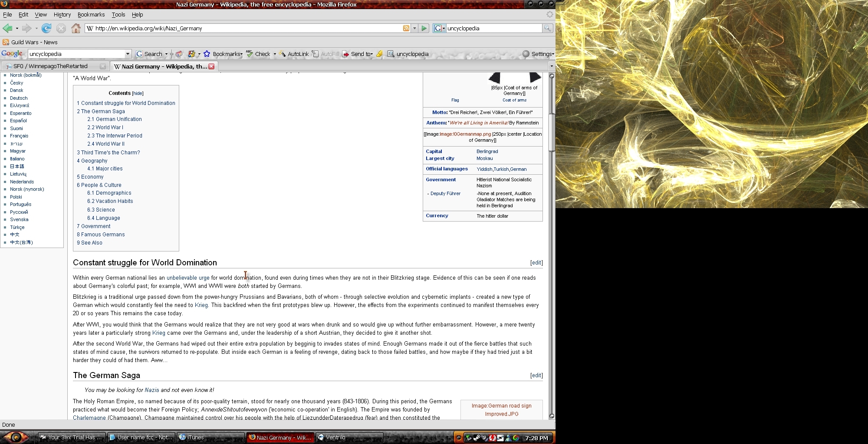Switch to Ventrilo in taskbar
This screenshot has width=868, height=444.
(x=349, y=437)
